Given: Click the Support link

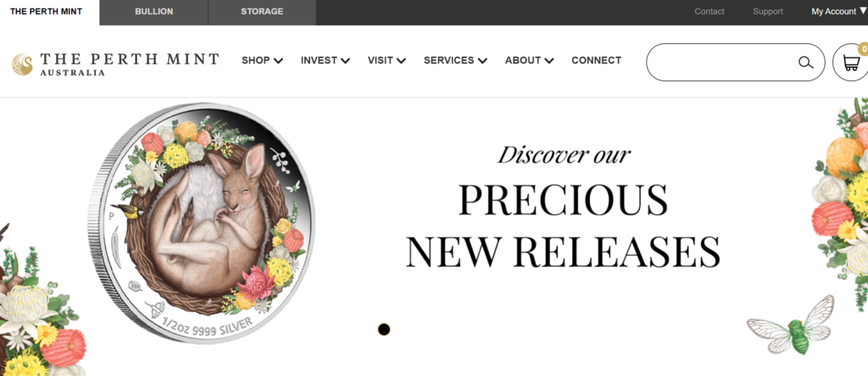Looking at the screenshot, I should coord(768,12).
